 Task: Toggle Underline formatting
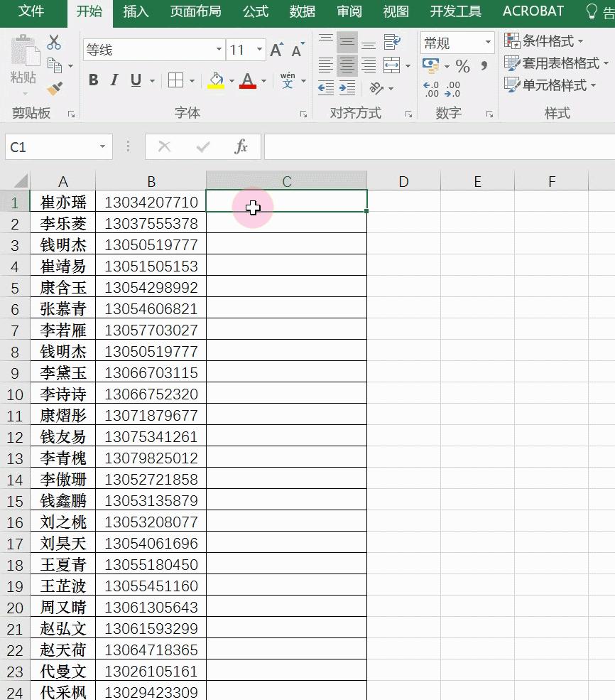click(136, 80)
